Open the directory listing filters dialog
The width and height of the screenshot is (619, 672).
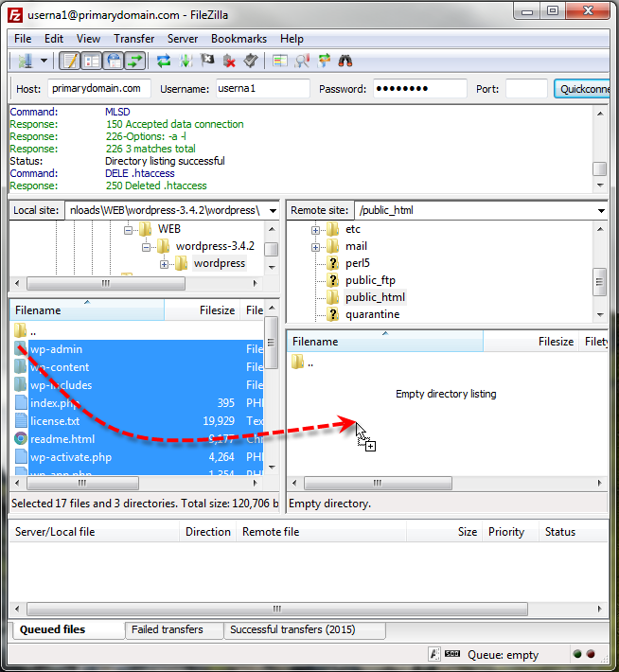tap(280, 61)
